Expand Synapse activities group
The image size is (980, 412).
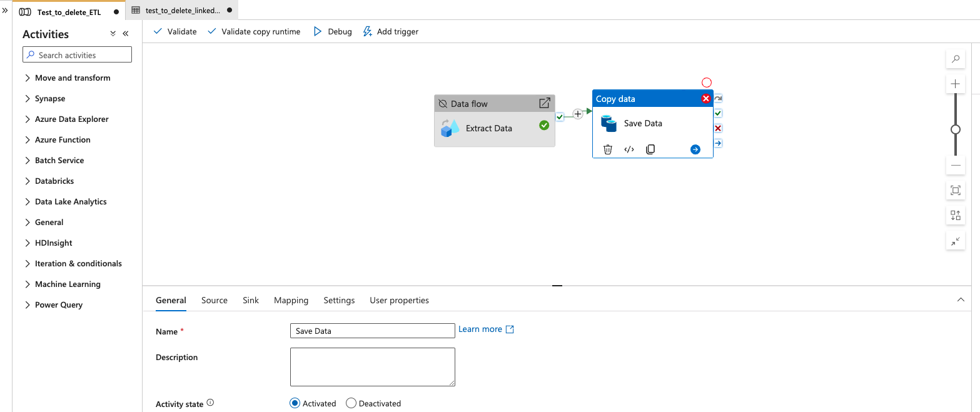(x=28, y=99)
